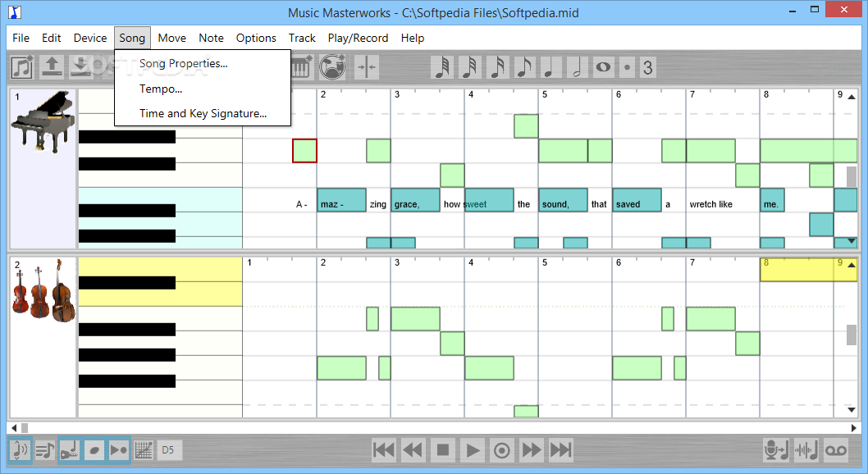The height and width of the screenshot is (474, 868).
Task: Click the strings track vertical scroll thumb
Action: pos(852,335)
